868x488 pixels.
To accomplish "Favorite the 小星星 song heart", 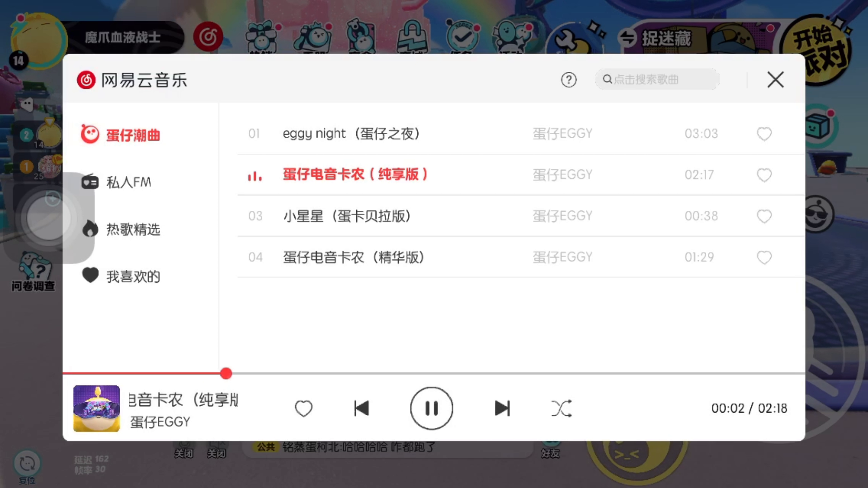I will coord(764,216).
